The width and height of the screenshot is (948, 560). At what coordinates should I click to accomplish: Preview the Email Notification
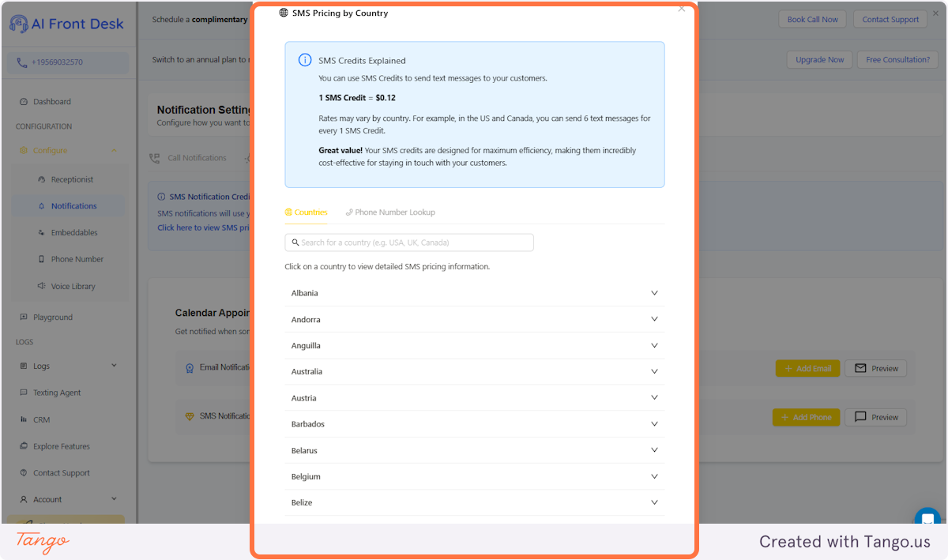pyautogui.click(x=876, y=368)
